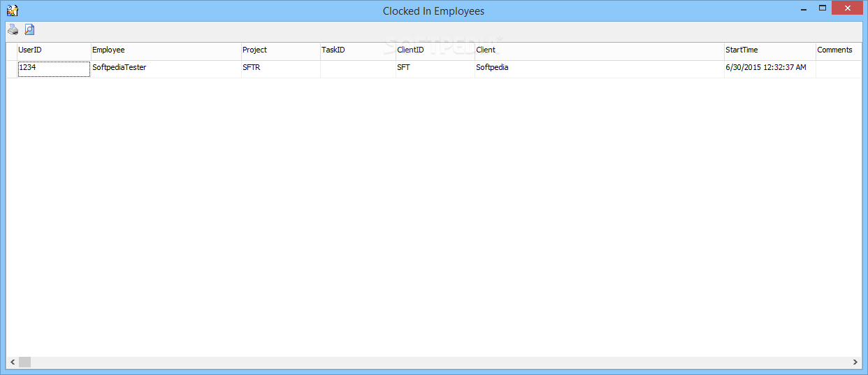Sort by ClientID column header
Screen dimensions: 868x375
tap(435, 50)
